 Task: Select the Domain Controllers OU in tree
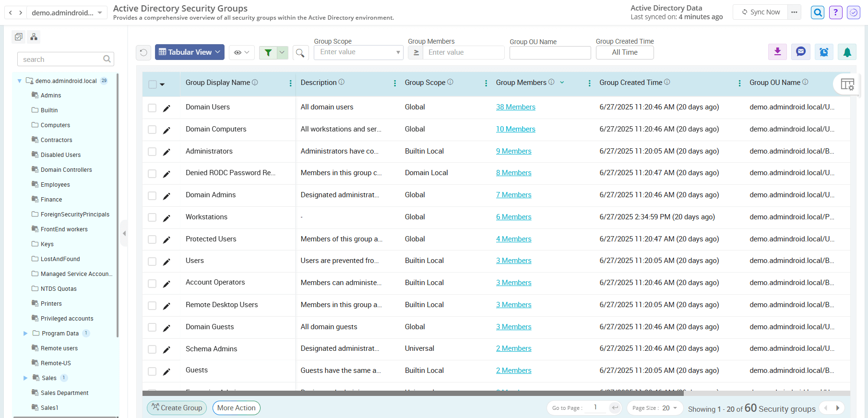pos(66,170)
